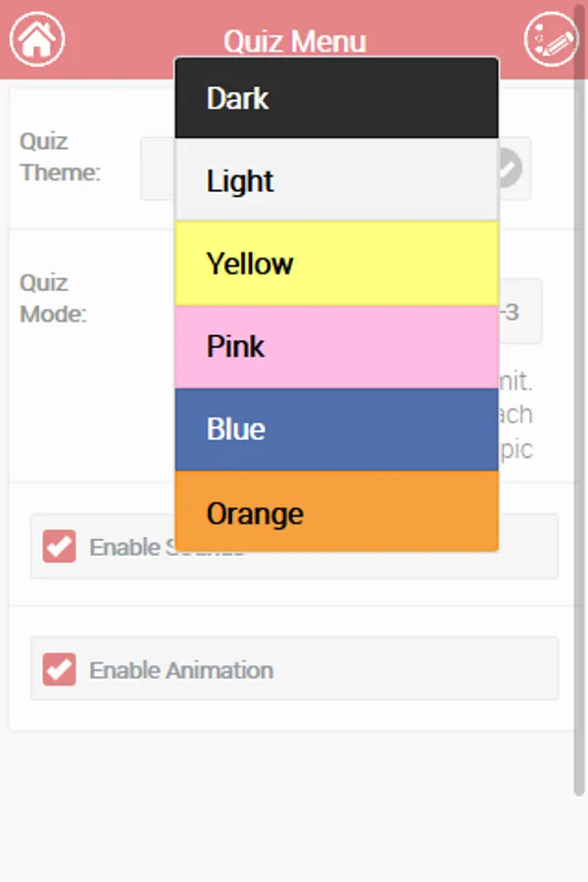
Task: Go to the home screen icon
Action: pos(37,39)
